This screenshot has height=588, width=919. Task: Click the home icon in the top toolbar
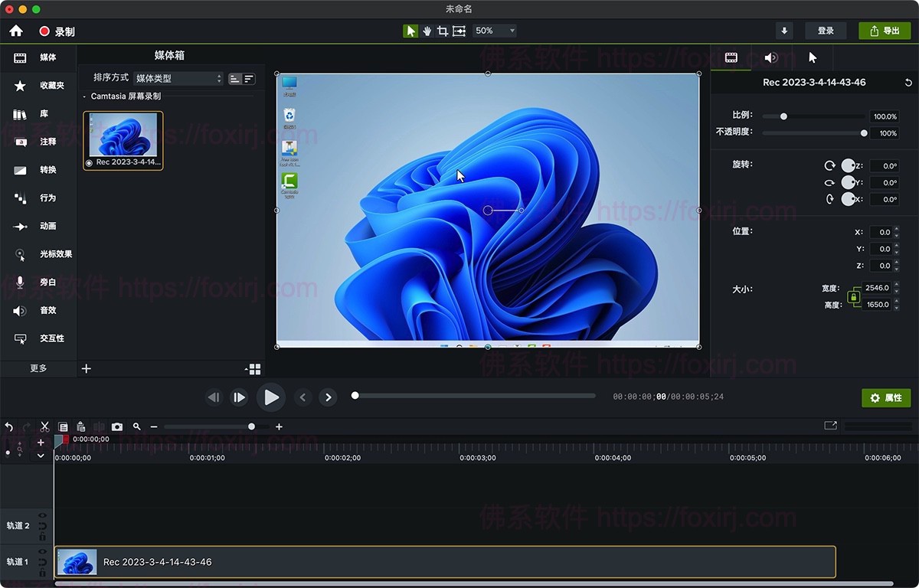[x=15, y=31]
